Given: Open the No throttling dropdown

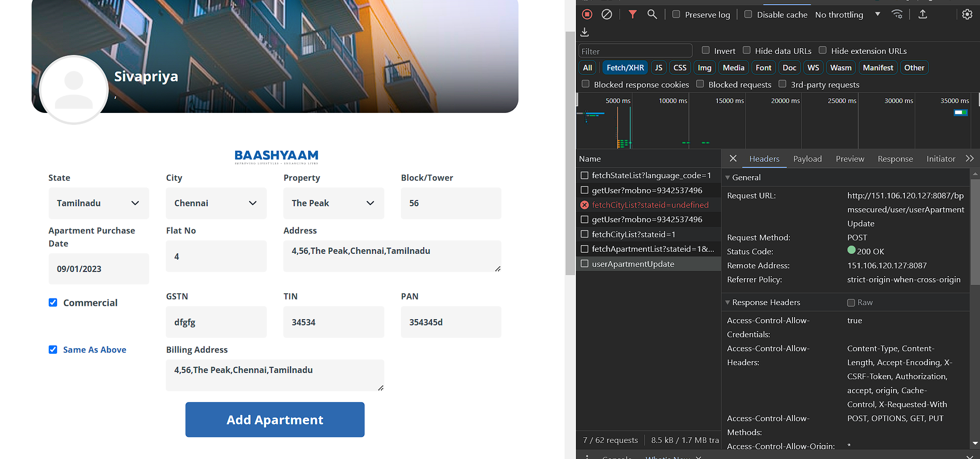Looking at the screenshot, I should click(x=847, y=15).
